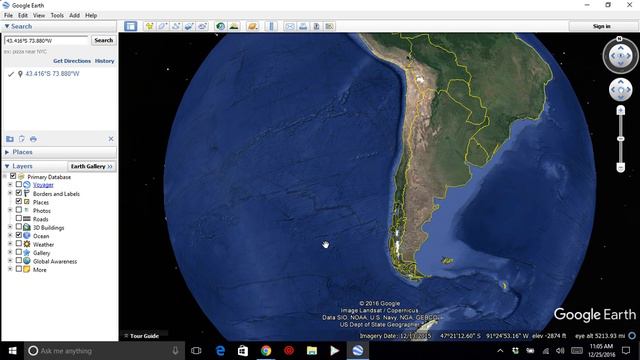Uncheck the Borders and Labels layer
This screenshot has width=640, height=360.
[19, 193]
